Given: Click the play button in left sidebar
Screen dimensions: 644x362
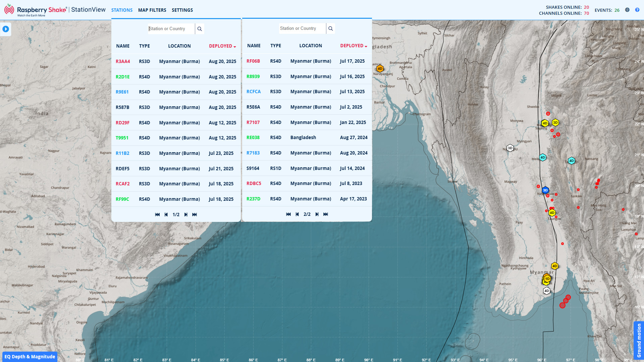Looking at the screenshot, I should [x=6, y=29].
